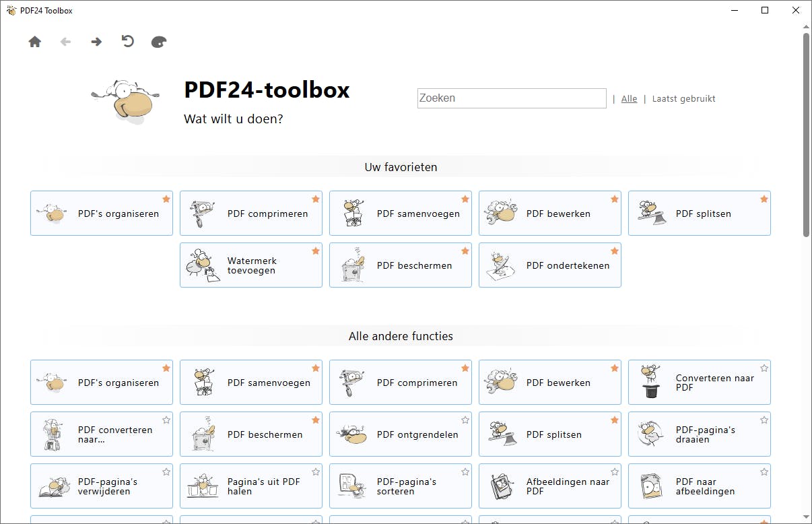This screenshot has height=524, width=812.
Task: Open PDF ontgrendelen tool
Action: 401,434
